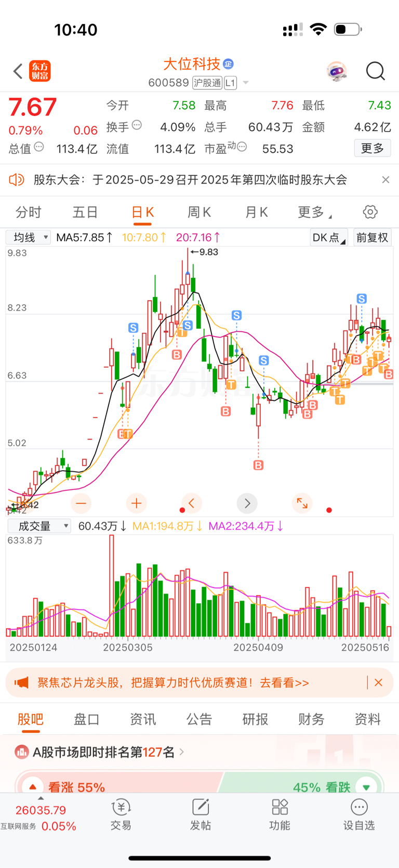Select the 研报 tab
Viewport: 399px width, 868px height.
[x=255, y=719]
